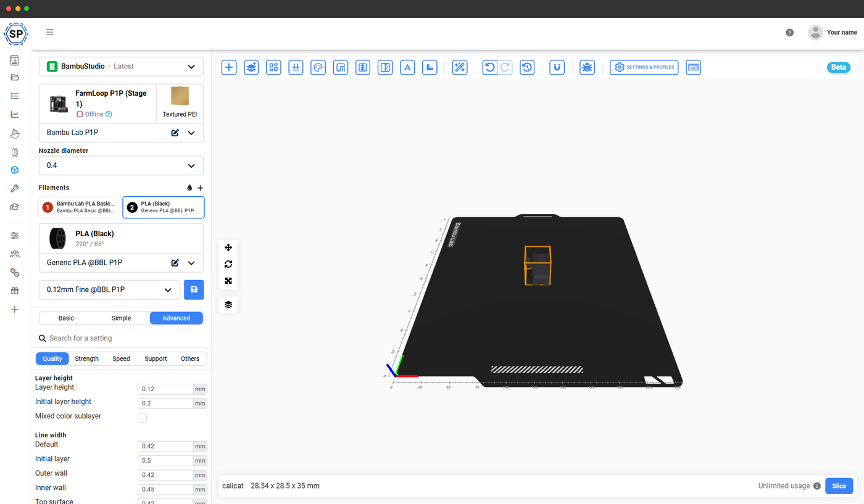The image size is (864, 504).
Task: Open the Support settings tab
Action: (x=156, y=358)
